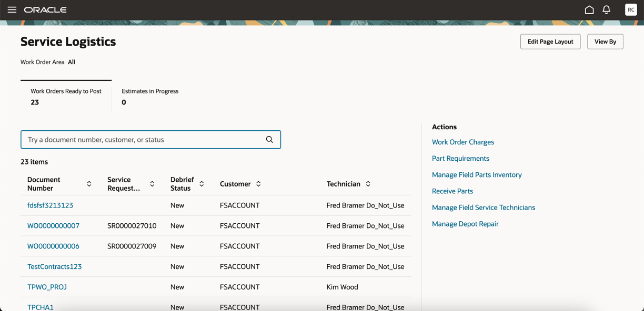Go to Home via house icon
The width and height of the screenshot is (644, 311).
tap(589, 9)
